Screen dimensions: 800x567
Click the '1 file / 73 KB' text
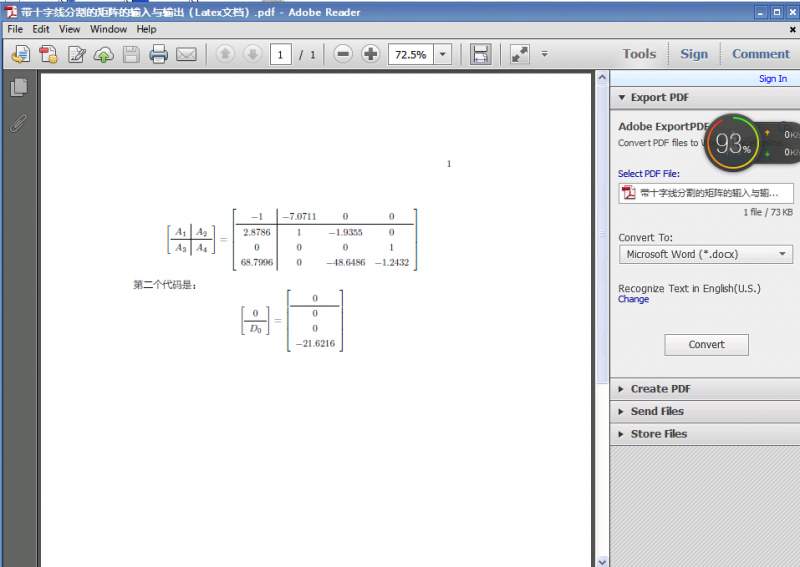[768, 212]
